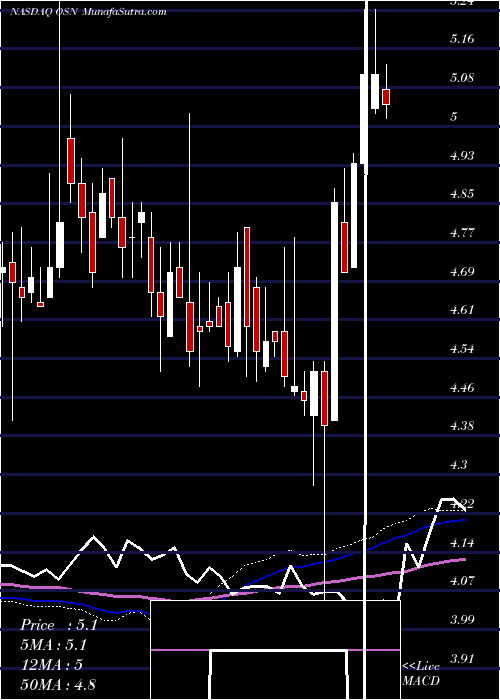Click the 'NASDAQ OSN MunafaSutra.com' chart title

(x=88, y=12)
